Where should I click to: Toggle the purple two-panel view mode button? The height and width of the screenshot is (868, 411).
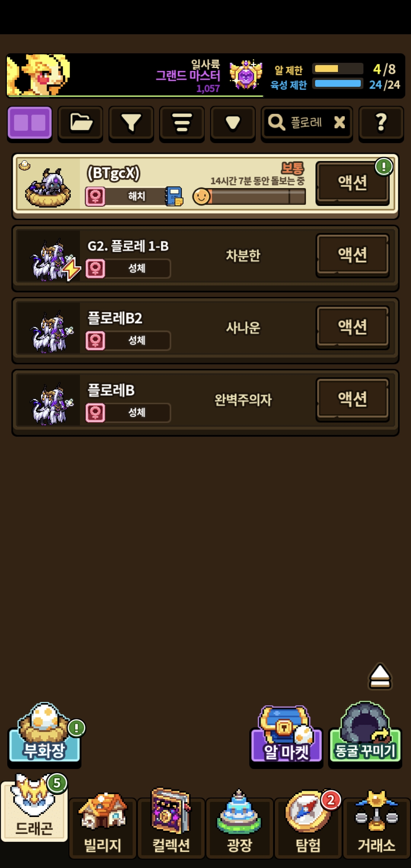point(30,123)
